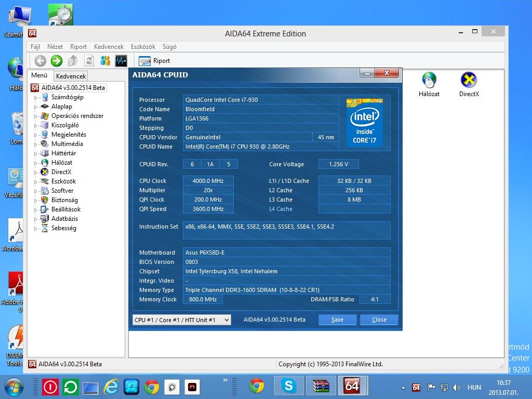Image resolution: width=532 pixels, height=399 pixels.
Task: Switch to the Menü tab
Action: [x=39, y=75]
